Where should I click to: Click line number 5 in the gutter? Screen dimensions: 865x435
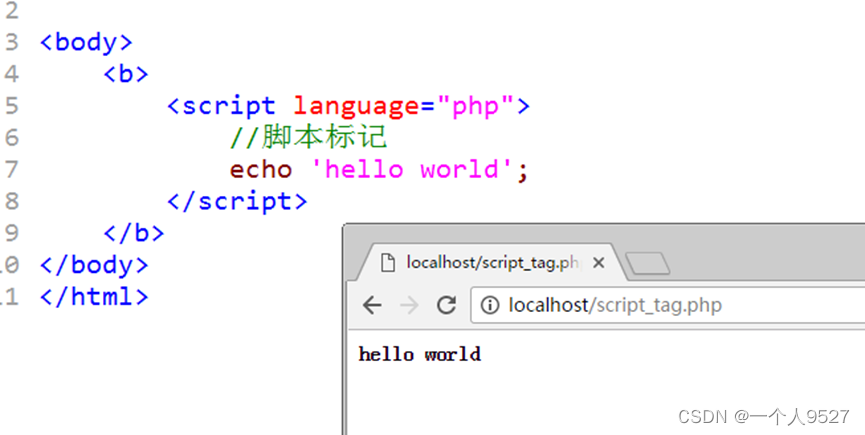tap(12, 106)
